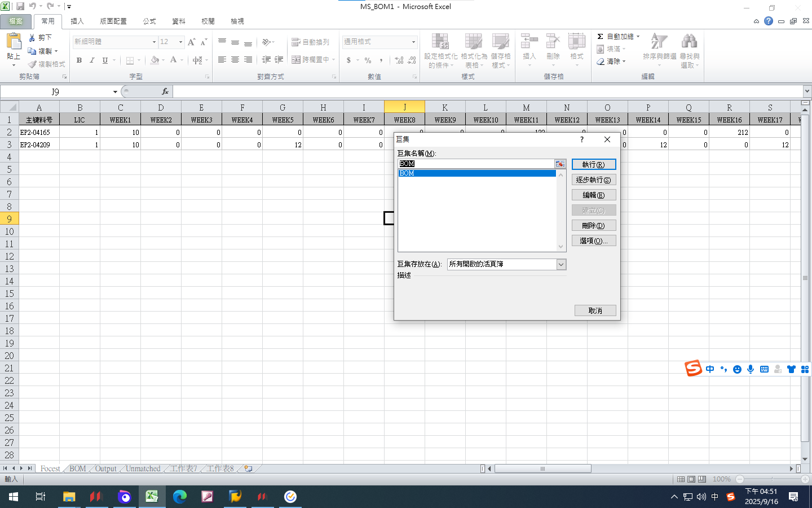This screenshot has height=508, width=812.
Task: Expand the number format dropdown
Action: 413,42
